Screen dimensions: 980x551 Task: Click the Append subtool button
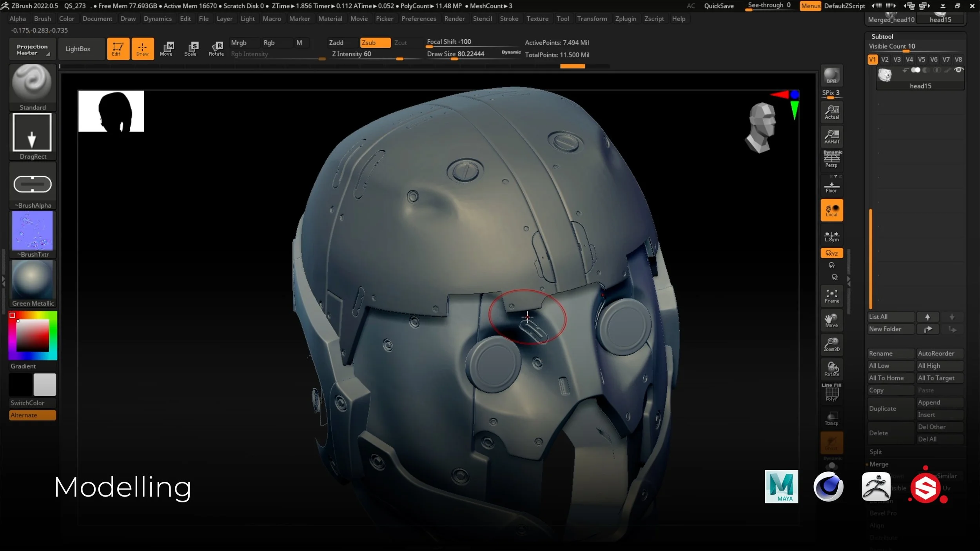coord(940,402)
